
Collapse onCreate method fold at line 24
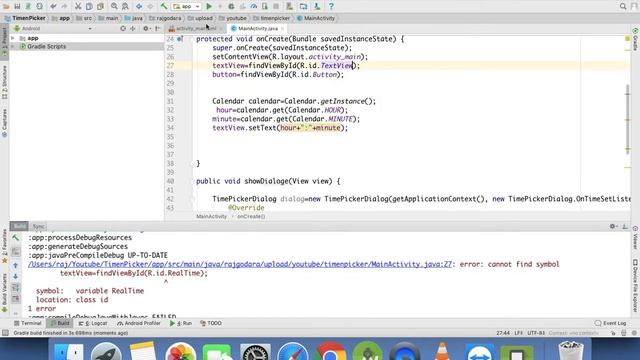(193, 39)
